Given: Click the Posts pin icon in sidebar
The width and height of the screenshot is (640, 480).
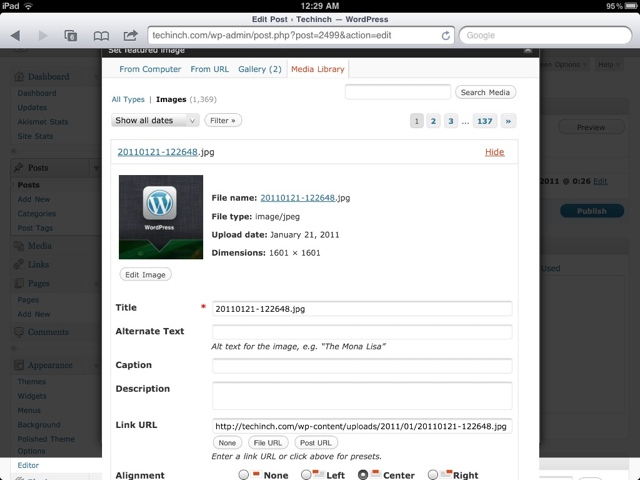Looking at the screenshot, I should [18, 167].
